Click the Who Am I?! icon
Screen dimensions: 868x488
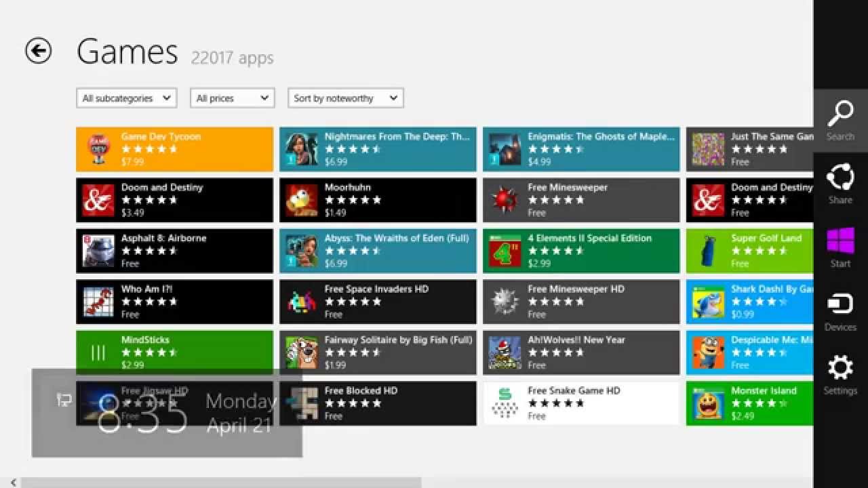pos(98,302)
